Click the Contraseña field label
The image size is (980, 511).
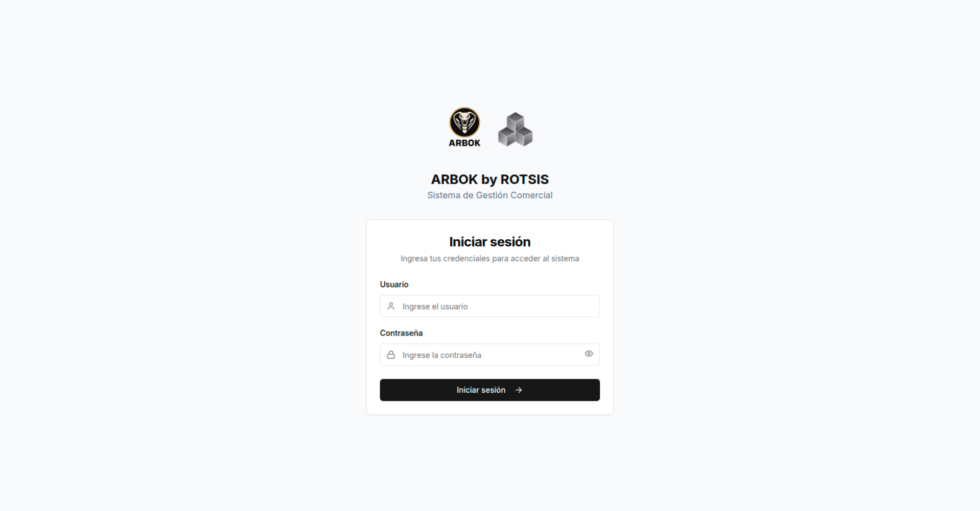click(401, 333)
